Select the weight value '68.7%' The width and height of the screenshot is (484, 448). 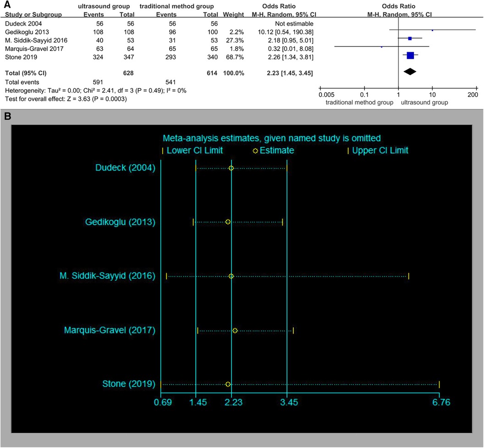[x=235, y=57]
